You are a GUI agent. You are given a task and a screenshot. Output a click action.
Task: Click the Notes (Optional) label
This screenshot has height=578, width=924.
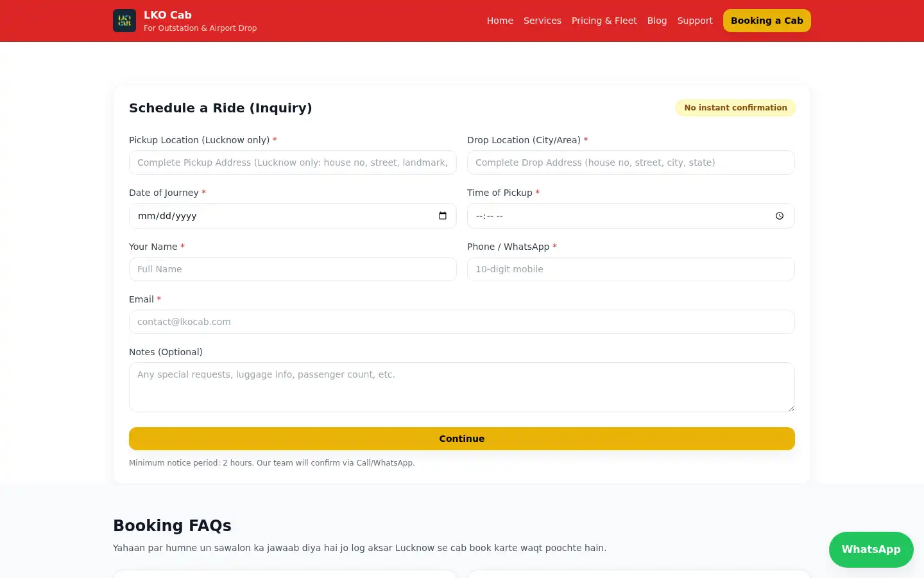point(166,352)
